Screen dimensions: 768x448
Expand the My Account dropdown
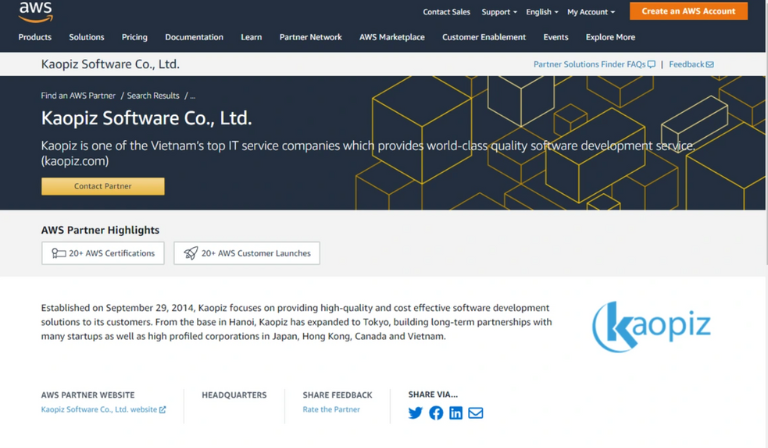tap(590, 12)
